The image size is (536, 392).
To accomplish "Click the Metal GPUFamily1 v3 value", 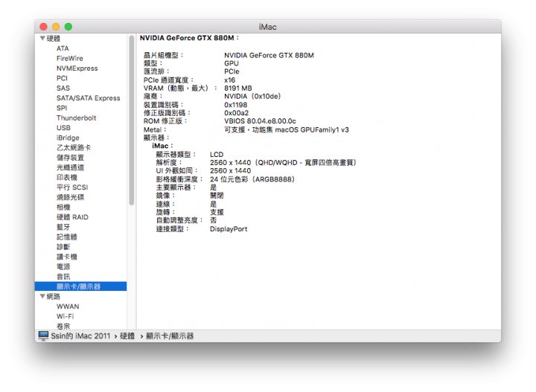I will pos(287,129).
